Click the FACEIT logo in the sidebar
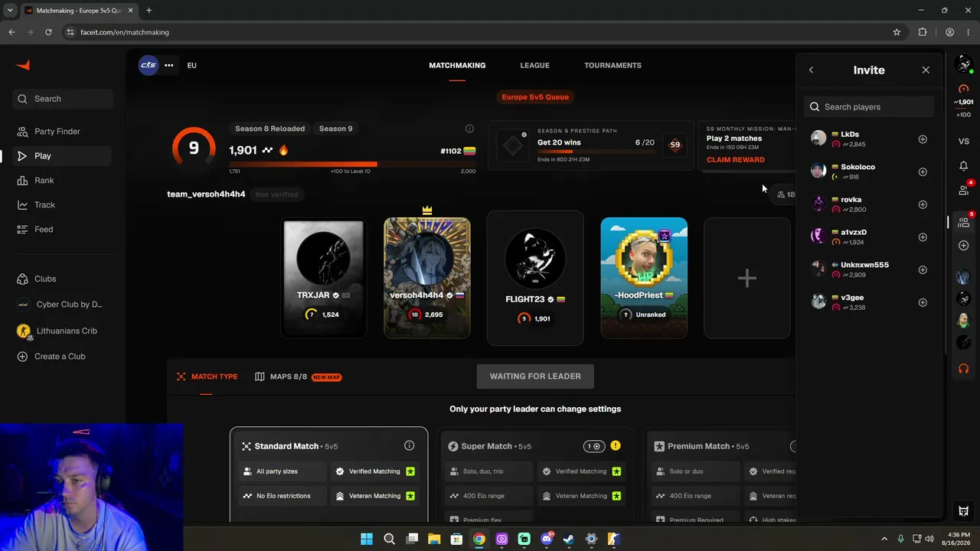This screenshot has height=551, width=980. pyautogui.click(x=23, y=65)
